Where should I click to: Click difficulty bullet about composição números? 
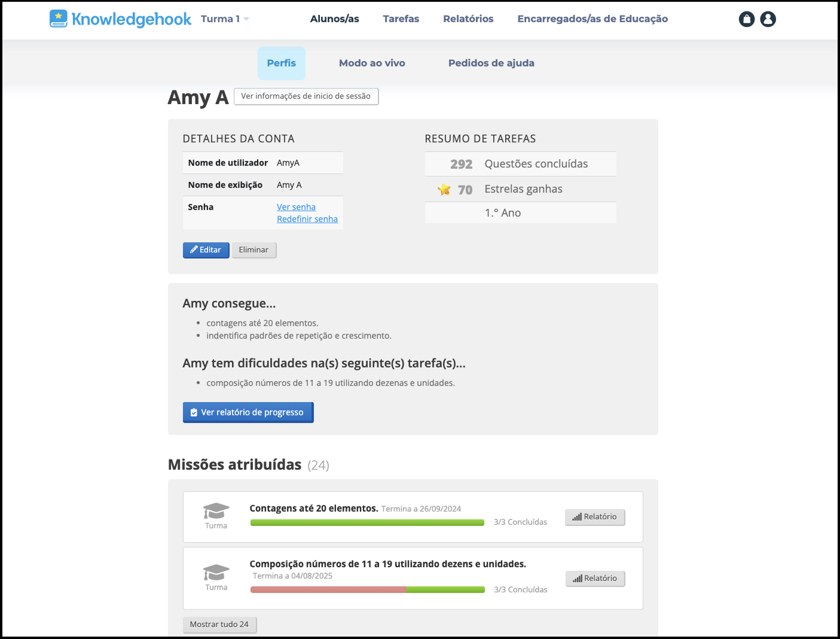(x=331, y=383)
